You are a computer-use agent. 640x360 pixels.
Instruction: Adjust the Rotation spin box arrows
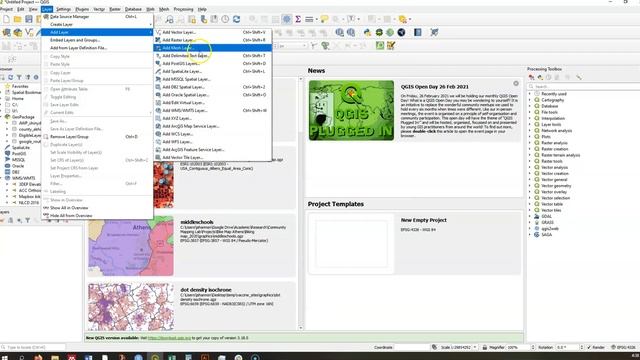pyautogui.click(x=582, y=347)
